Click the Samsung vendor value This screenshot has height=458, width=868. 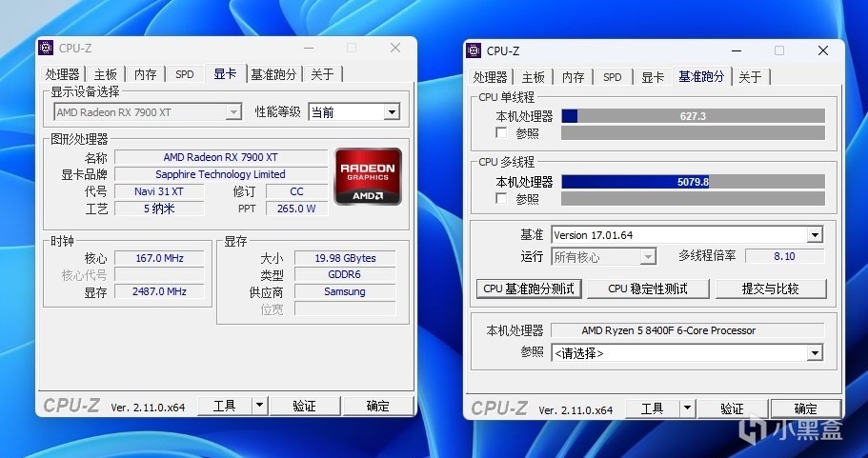pos(345,291)
